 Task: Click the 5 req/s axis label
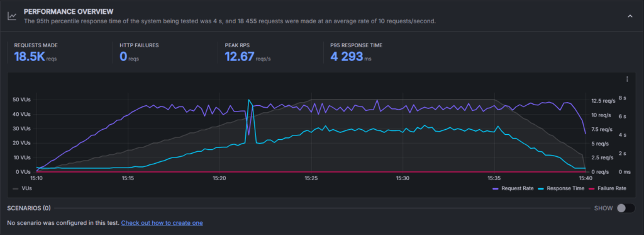pyautogui.click(x=600, y=144)
